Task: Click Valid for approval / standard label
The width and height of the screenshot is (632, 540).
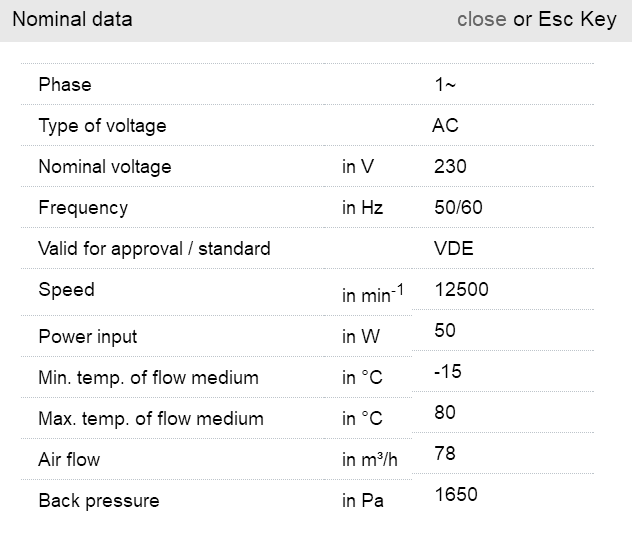Action: 154,248
